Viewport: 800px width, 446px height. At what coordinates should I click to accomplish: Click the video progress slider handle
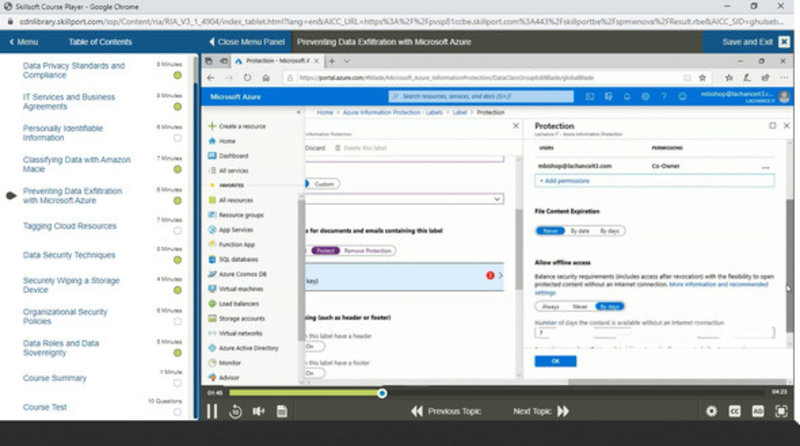point(382,393)
